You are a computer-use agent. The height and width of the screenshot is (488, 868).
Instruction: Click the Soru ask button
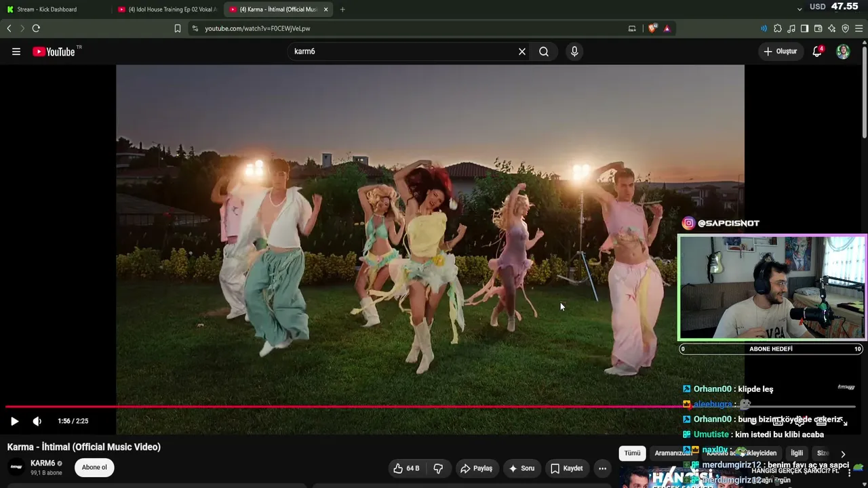(522, 468)
